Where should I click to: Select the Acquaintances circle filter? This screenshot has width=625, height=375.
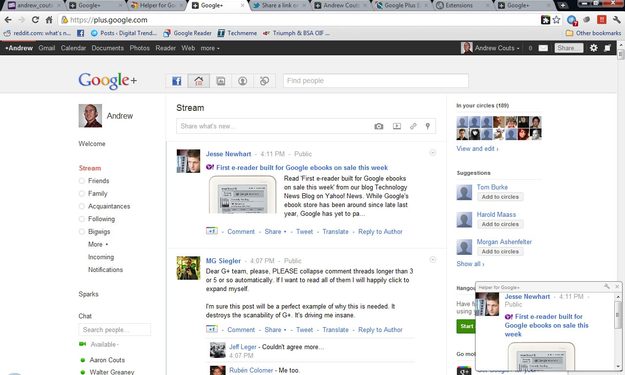click(109, 206)
